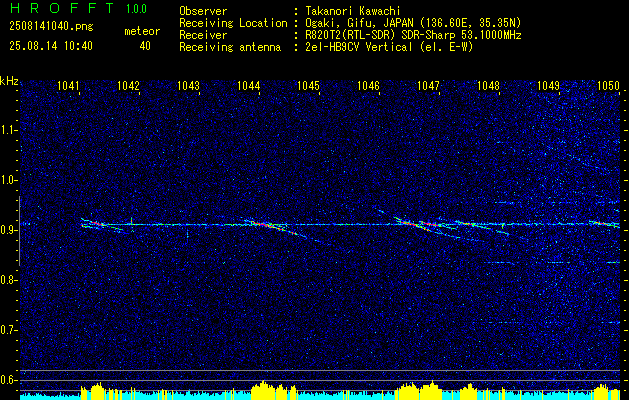Click time axis label 1046

pyautogui.click(x=368, y=85)
